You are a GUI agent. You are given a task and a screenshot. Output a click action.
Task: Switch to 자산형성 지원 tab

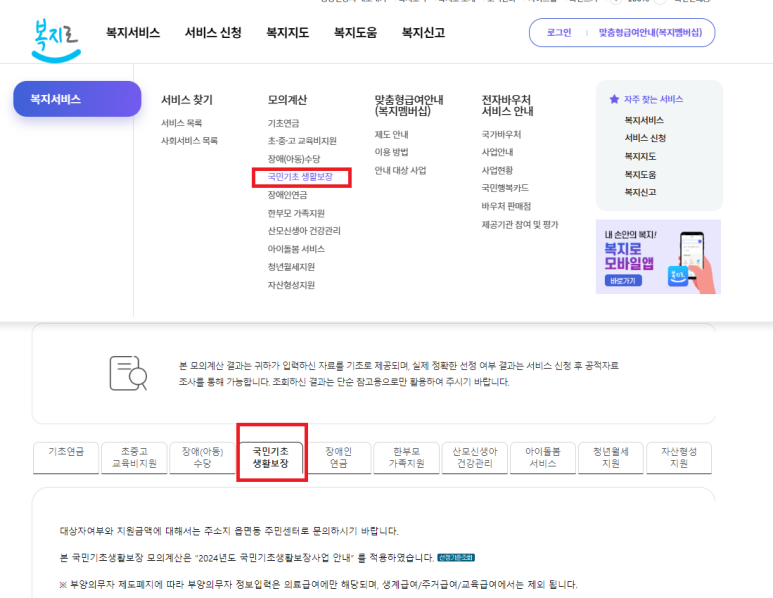pyautogui.click(x=679, y=457)
